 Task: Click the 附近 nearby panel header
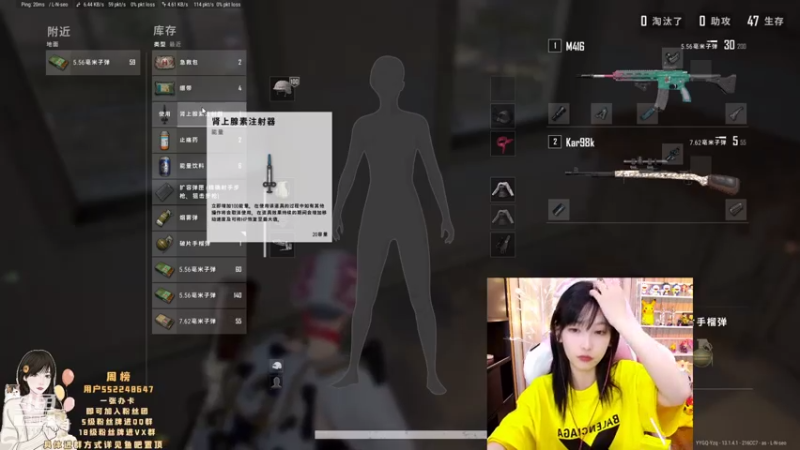click(x=59, y=32)
